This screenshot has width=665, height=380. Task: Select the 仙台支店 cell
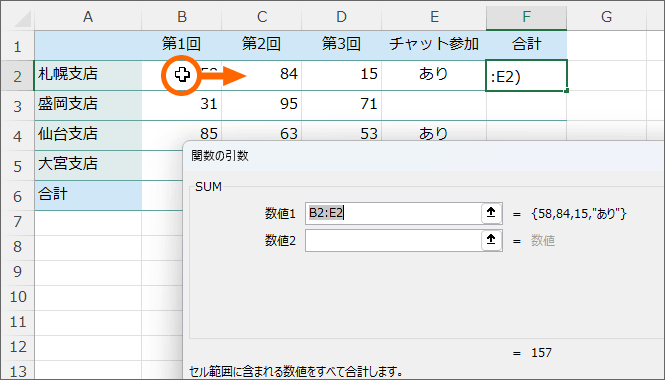point(88,135)
